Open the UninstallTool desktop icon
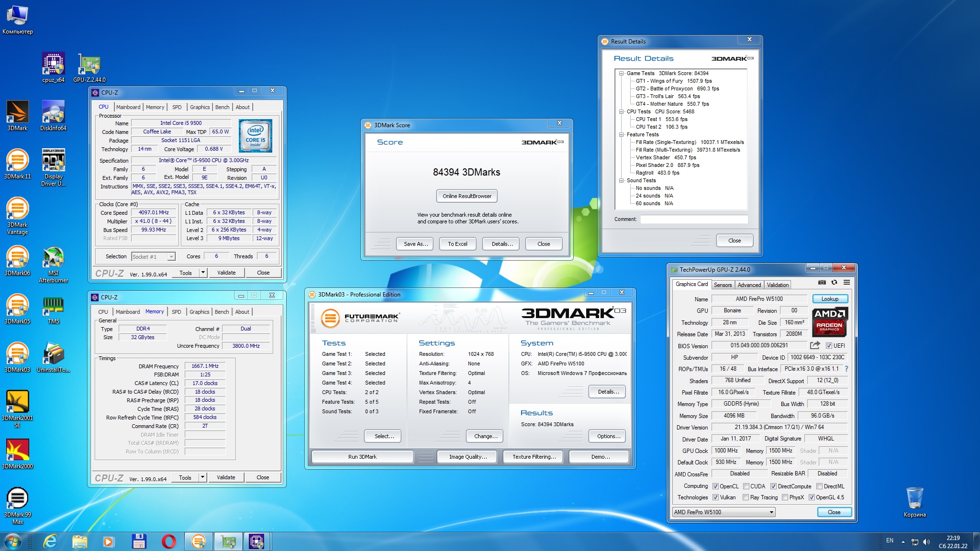980x551 pixels. (53, 357)
